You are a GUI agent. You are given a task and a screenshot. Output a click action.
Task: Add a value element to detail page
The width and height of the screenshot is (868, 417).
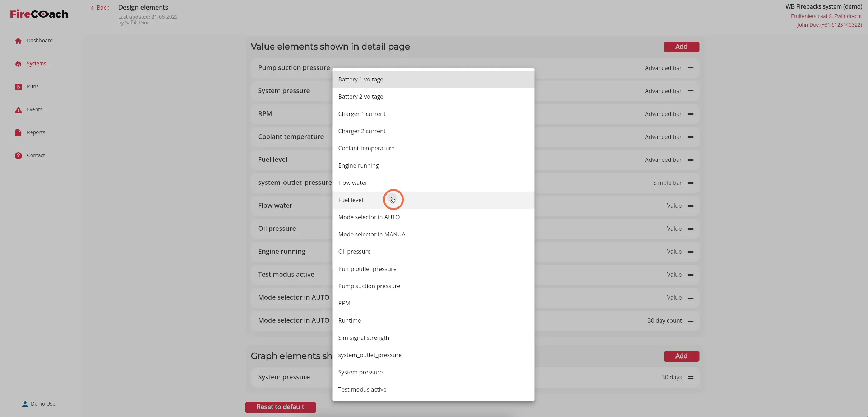point(681,47)
